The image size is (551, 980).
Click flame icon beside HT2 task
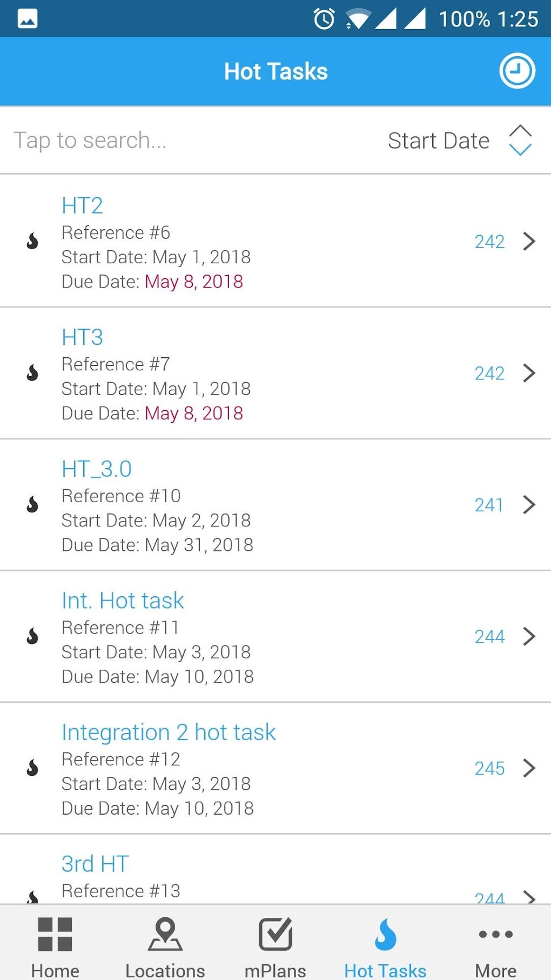pyautogui.click(x=32, y=241)
